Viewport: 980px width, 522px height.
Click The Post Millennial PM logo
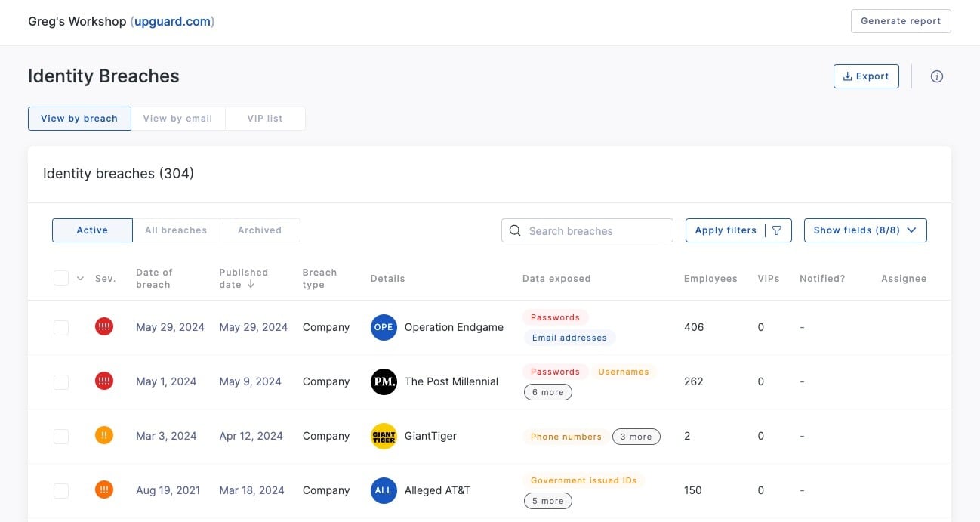click(x=384, y=381)
